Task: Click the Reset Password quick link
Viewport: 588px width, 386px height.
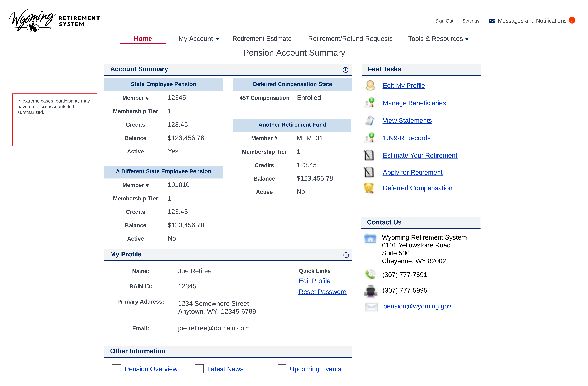Action: point(322,292)
